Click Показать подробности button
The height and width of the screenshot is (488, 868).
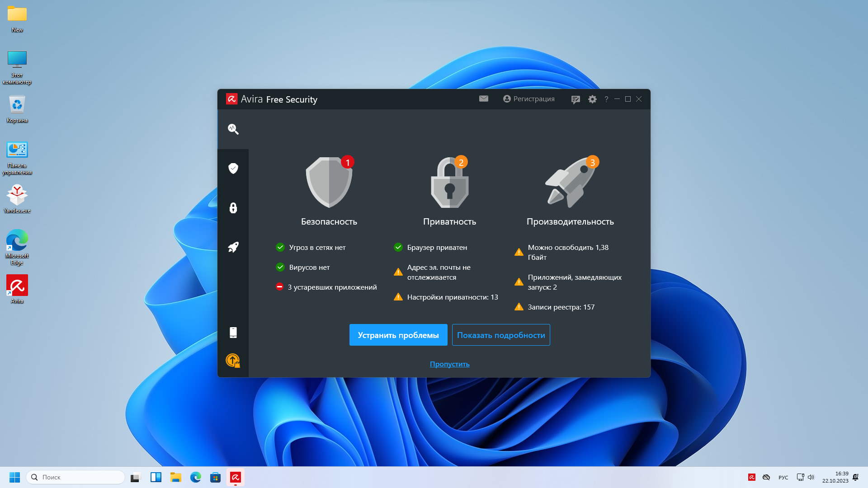point(500,335)
